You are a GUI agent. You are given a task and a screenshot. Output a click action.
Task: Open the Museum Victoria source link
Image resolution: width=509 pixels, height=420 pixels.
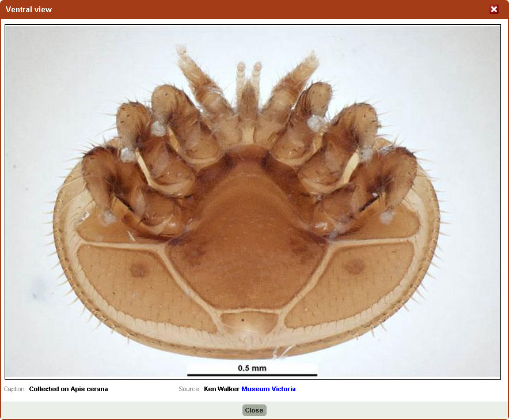pyautogui.click(x=268, y=389)
